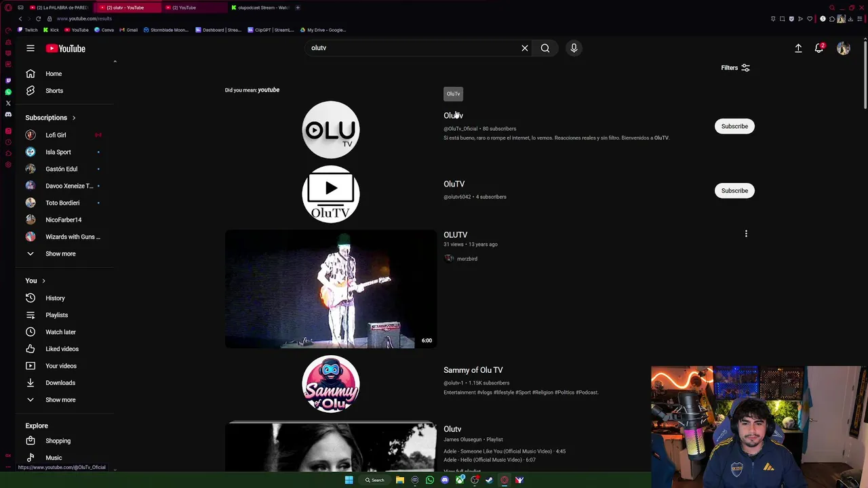Go back in browser history
Viewport: 868px width, 488px height.
(x=20, y=18)
